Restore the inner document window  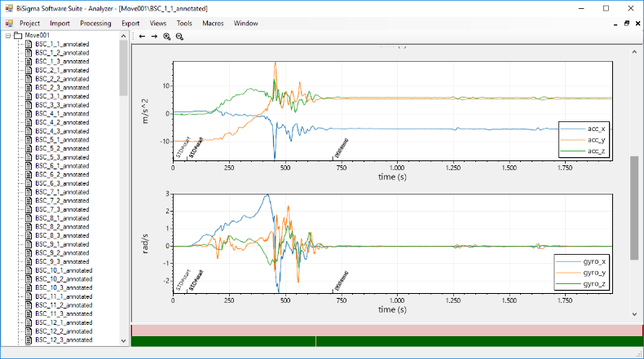[x=626, y=24]
